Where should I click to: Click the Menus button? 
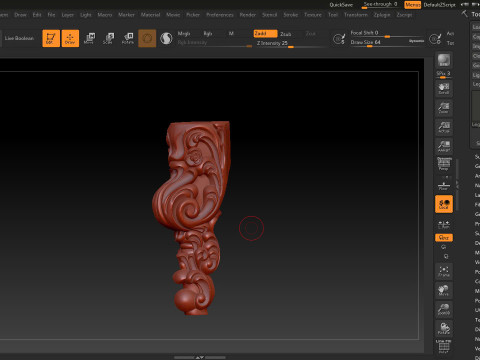point(412,5)
